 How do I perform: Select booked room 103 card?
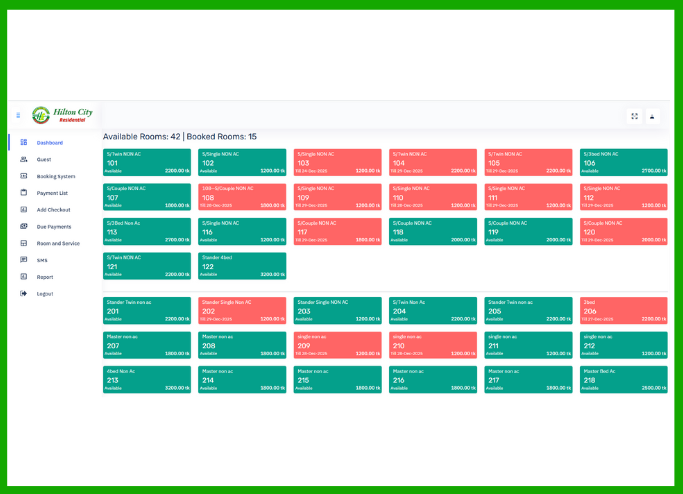tap(337, 163)
